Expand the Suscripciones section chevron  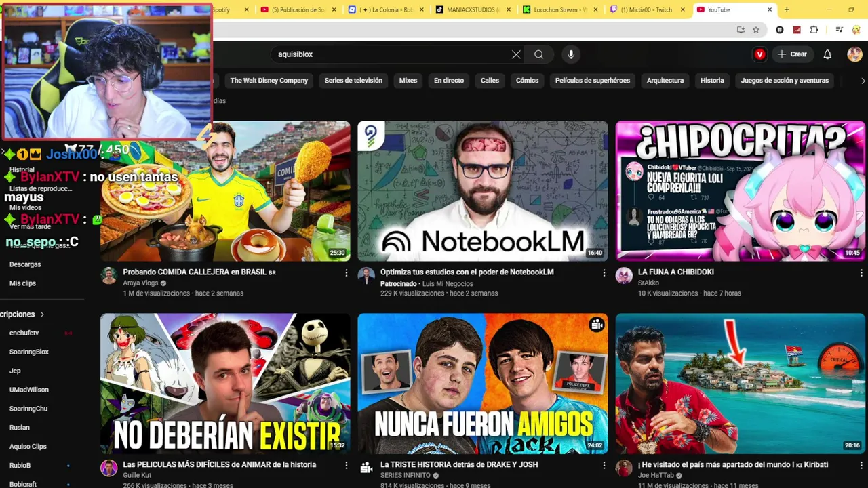(x=42, y=314)
